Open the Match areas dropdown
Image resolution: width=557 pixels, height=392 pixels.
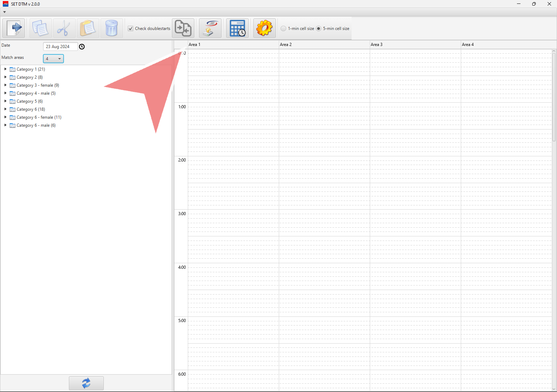tap(53, 59)
